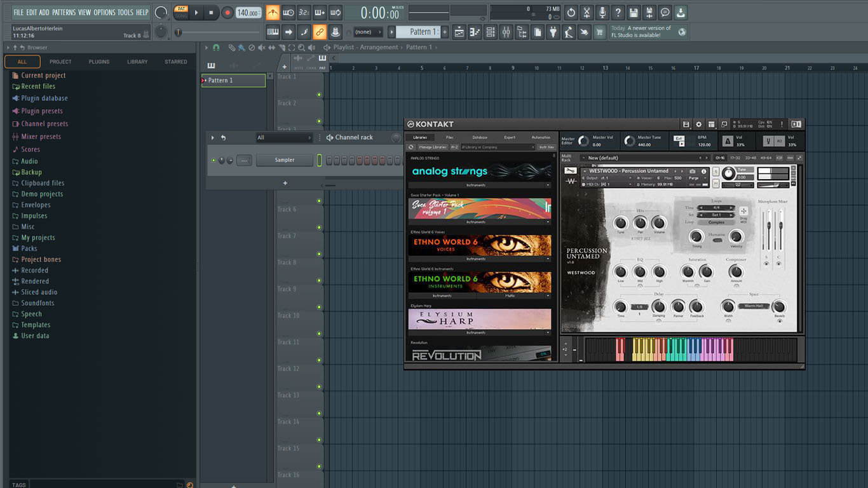Toggle first step button in Sampler sequencer

point(329,161)
